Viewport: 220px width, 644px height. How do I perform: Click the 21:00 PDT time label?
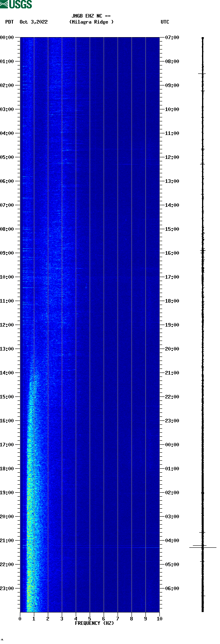point(7,541)
